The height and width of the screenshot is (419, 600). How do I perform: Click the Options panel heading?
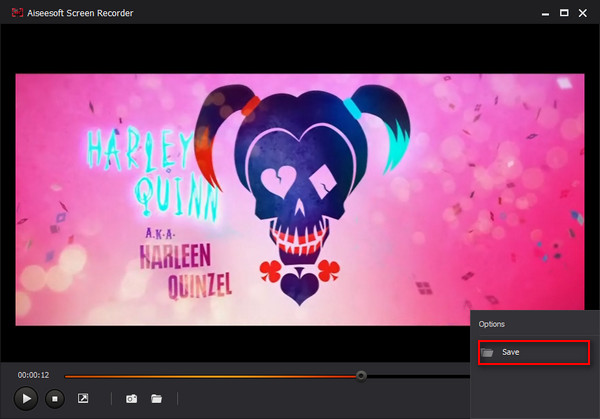click(491, 324)
